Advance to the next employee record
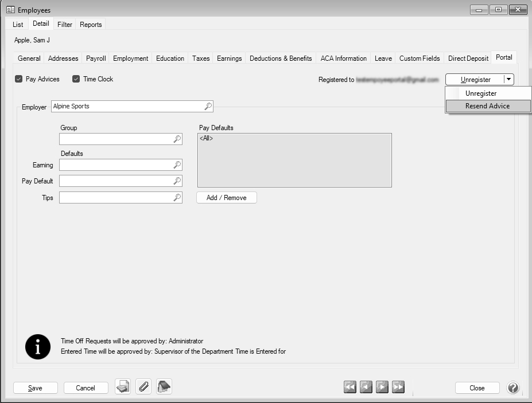532x403 pixels. coord(382,388)
